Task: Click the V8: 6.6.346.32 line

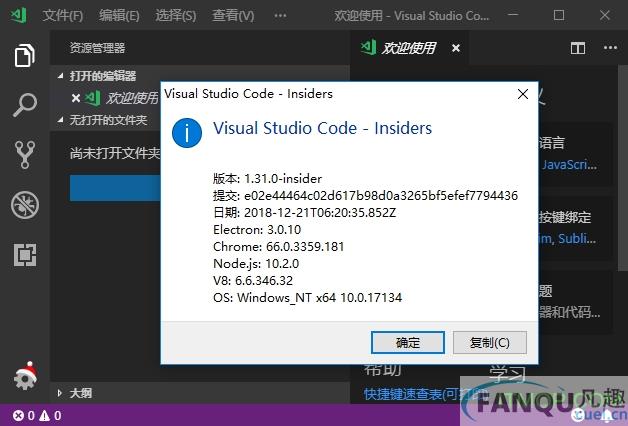Action: (253, 281)
